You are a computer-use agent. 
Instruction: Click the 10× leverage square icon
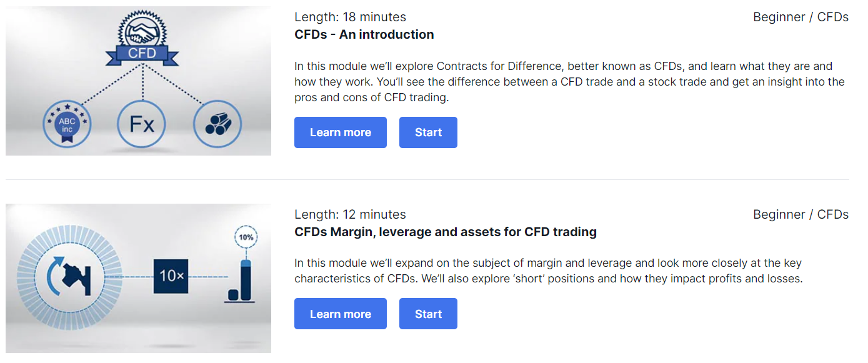[x=171, y=275]
